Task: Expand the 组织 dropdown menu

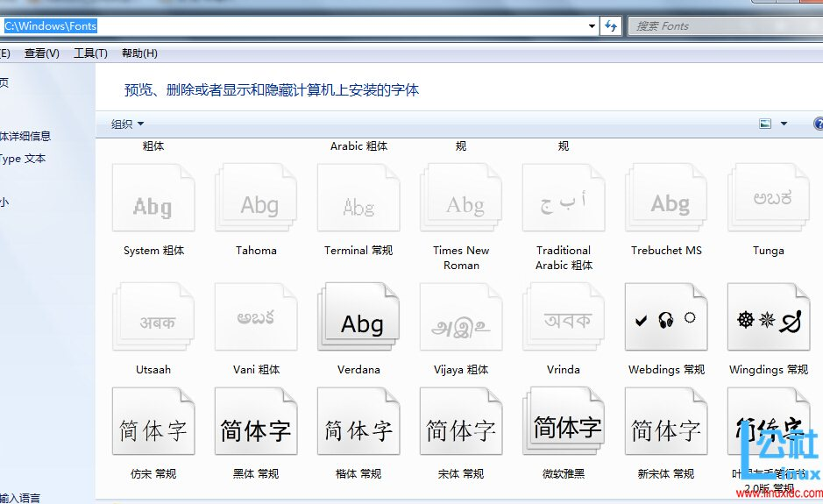Action: (127, 124)
